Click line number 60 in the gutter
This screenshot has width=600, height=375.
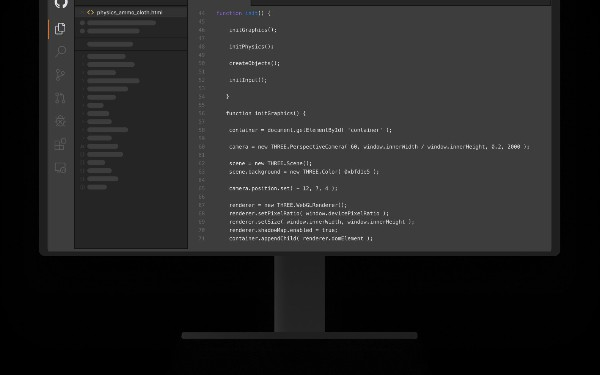click(x=202, y=147)
